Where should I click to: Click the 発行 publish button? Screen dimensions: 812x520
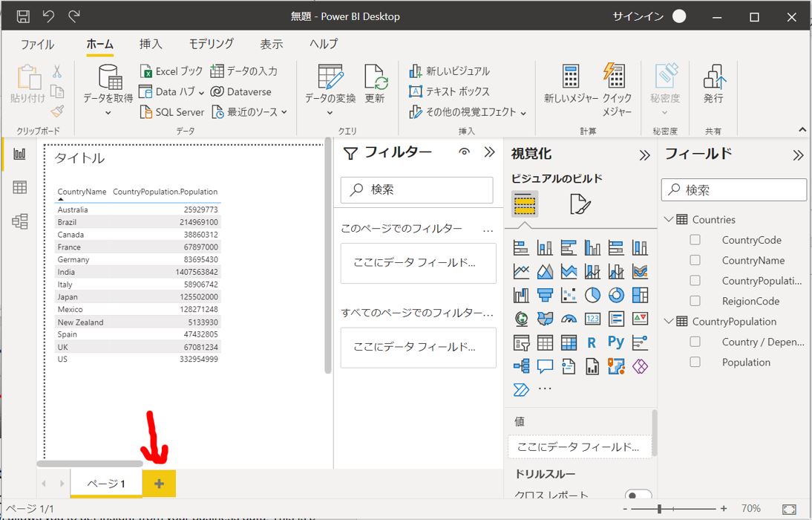click(x=713, y=84)
